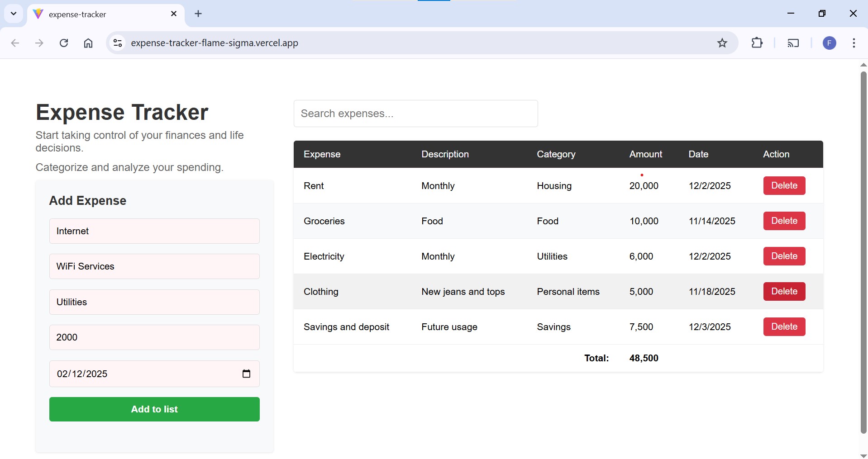Click the 12/3/2025 date cell
The width and height of the screenshot is (868, 459).
point(710,327)
